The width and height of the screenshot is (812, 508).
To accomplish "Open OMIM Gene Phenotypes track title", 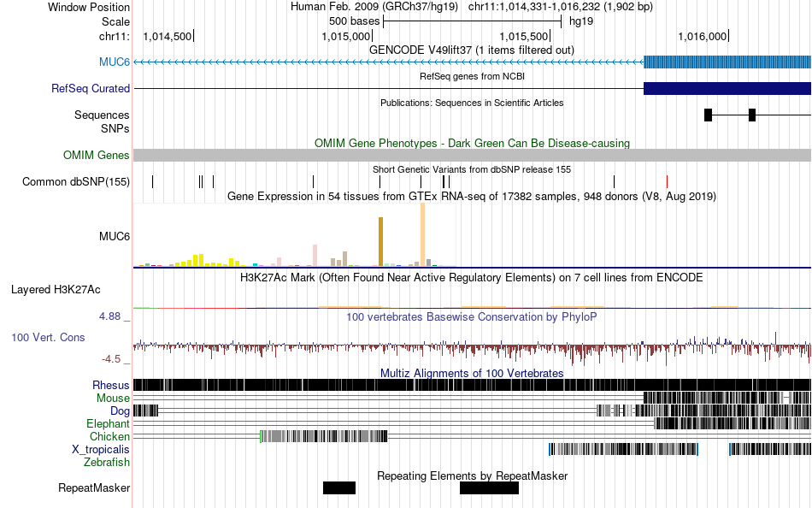I will tap(472, 143).
